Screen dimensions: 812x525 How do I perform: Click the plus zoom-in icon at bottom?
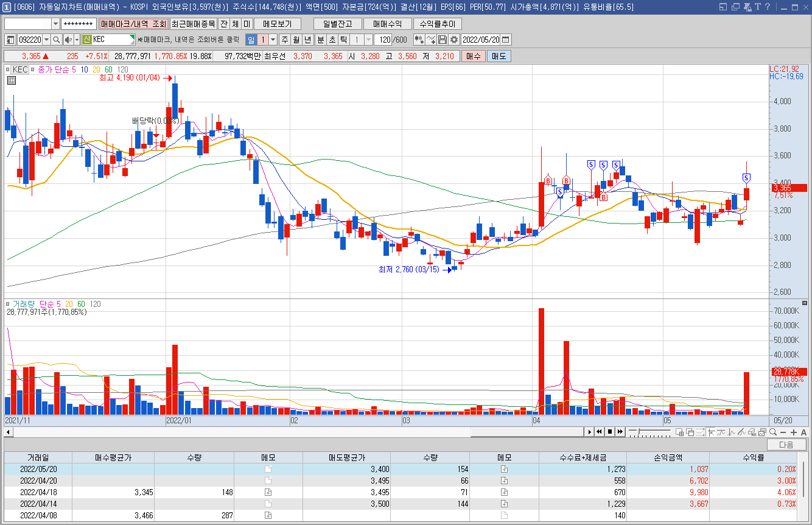point(794,432)
